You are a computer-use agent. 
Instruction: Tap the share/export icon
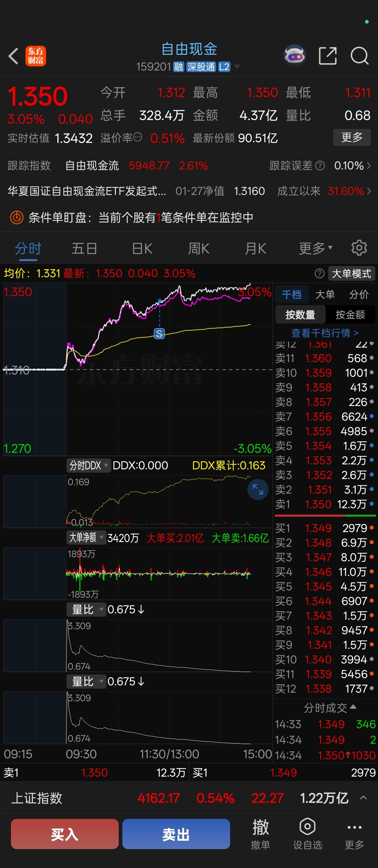(328, 56)
